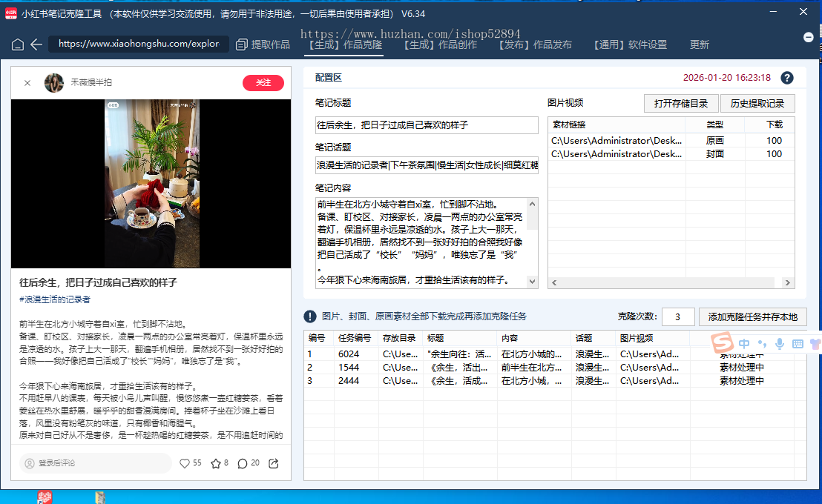
Task: Switch to 【发布】作品发布 tab
Action: pyautogui.click(x=535, y=45)
